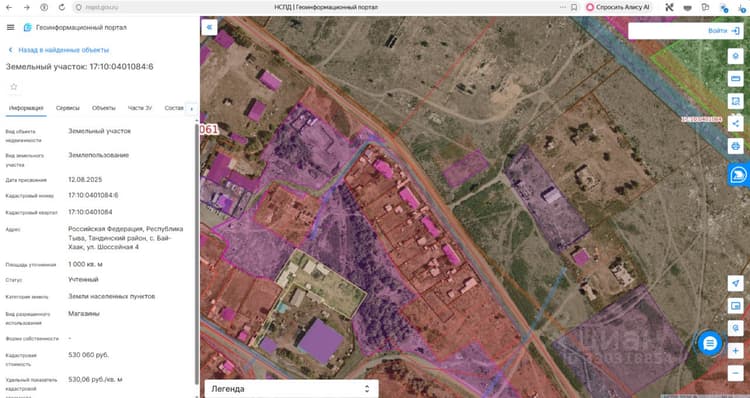The height and width of the screenshot is (398, 750).
Task: Go back with the browser back arrow
Action: point(9,7)
